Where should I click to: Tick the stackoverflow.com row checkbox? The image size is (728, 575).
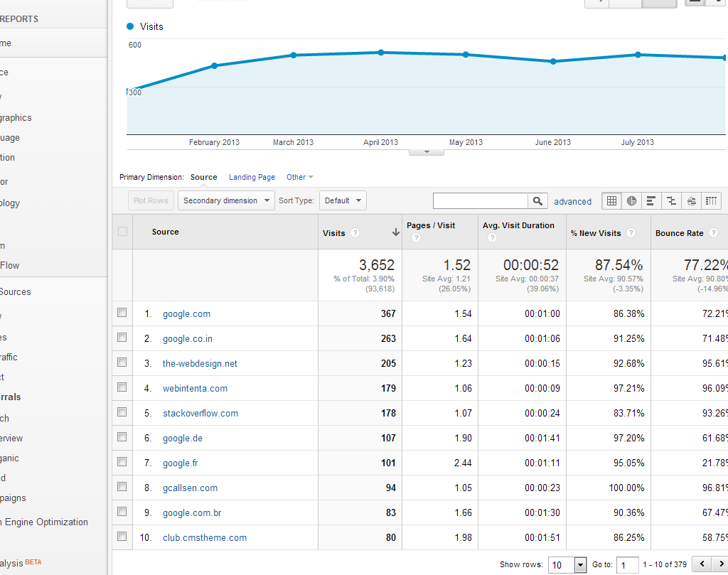click(122, 412)
